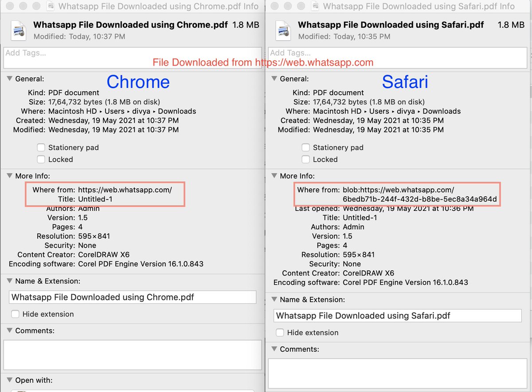Collapse Open with section in Chrome info window

[9, 380]
